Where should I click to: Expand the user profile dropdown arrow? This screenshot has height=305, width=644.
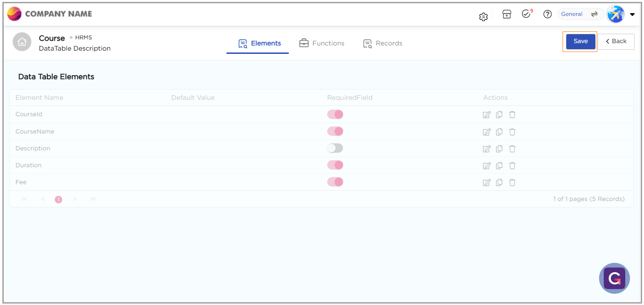click(632, 15)
